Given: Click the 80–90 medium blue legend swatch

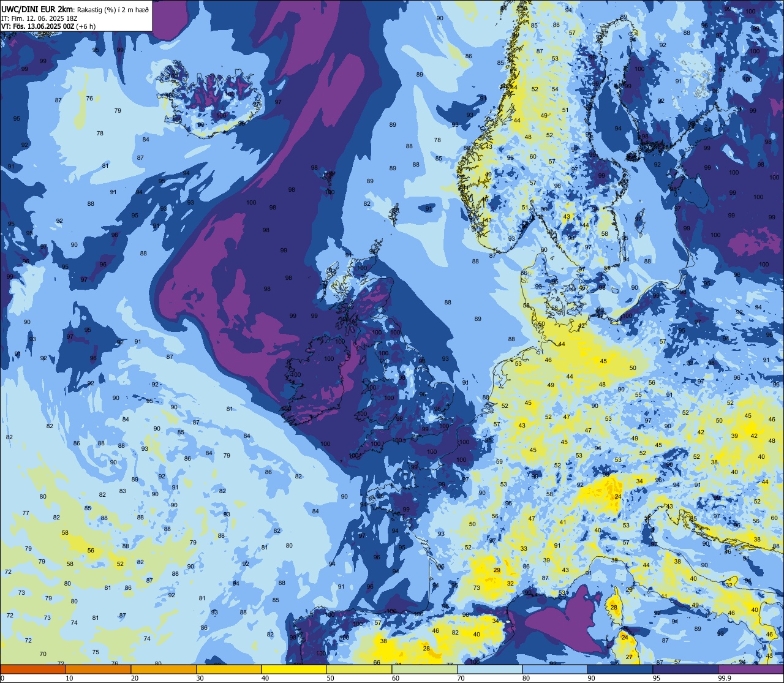Looking at the screenshot, I should click(x=555, y=669).
